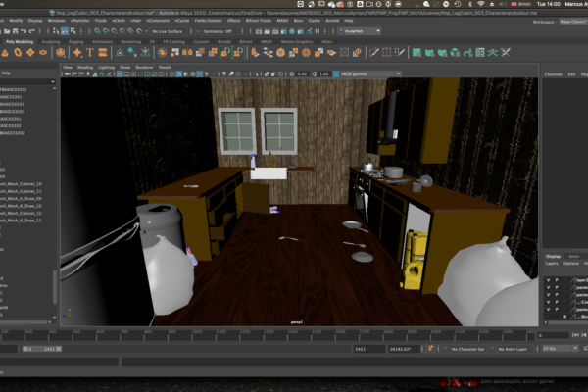Open the Channels menu in Channel Box
Viewport: 588px width, 392px height.
coord(554,74)
